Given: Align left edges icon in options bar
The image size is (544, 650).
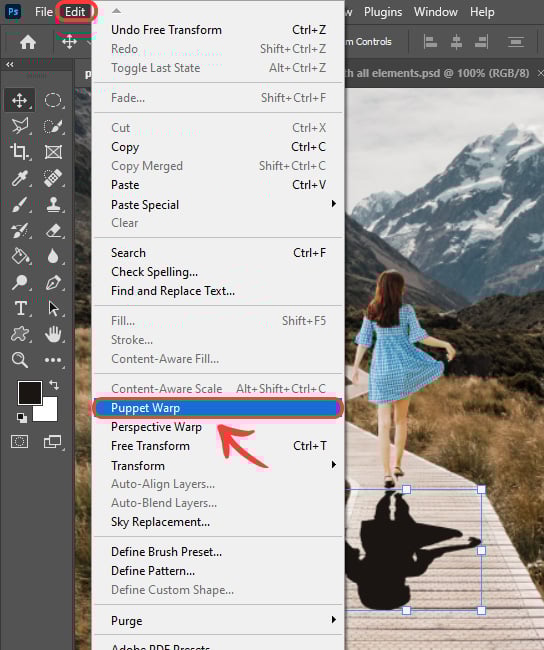Looking at the screenshot, I should click(x=430, y=42).
